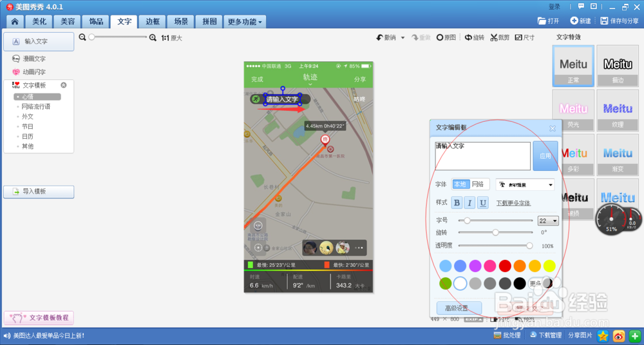This screenshot has height=345, width=644.
Task: Click the zoom out magnifier icon
Action: tap(82, 37)
